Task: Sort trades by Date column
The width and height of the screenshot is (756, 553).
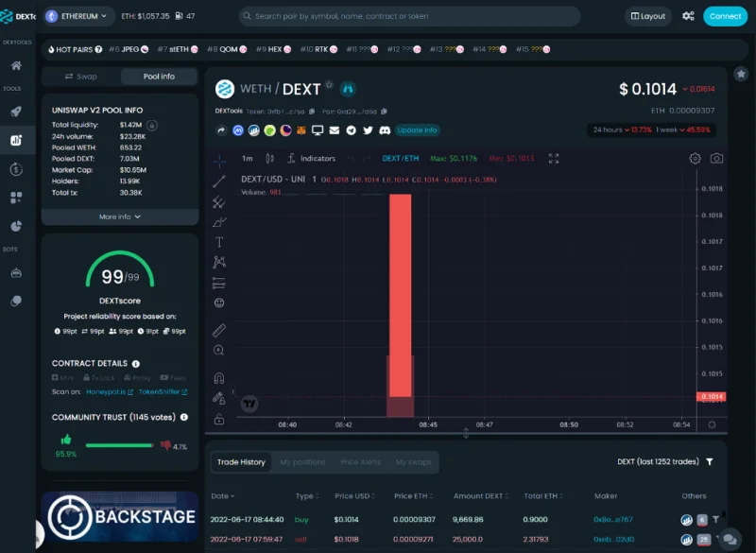Action: pos(222,495)
